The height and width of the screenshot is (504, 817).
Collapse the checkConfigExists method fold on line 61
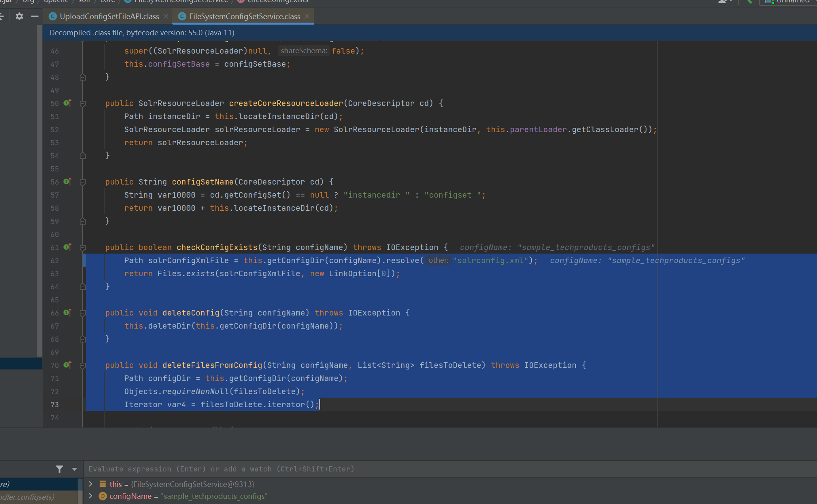coord(83,248)
